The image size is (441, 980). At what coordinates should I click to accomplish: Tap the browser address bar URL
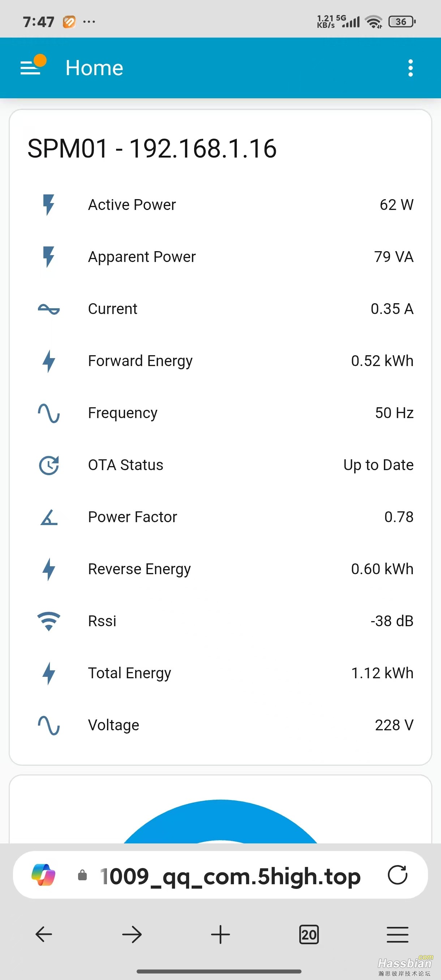[230, 876]
